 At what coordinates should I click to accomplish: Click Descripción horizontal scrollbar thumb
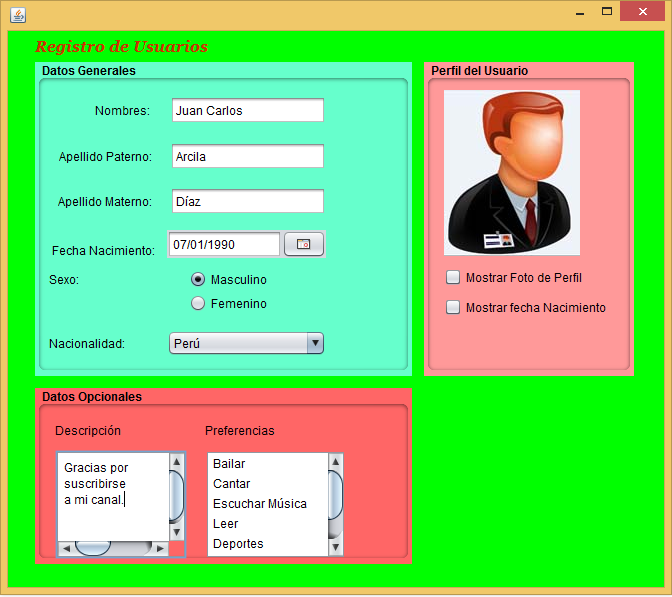93,549
